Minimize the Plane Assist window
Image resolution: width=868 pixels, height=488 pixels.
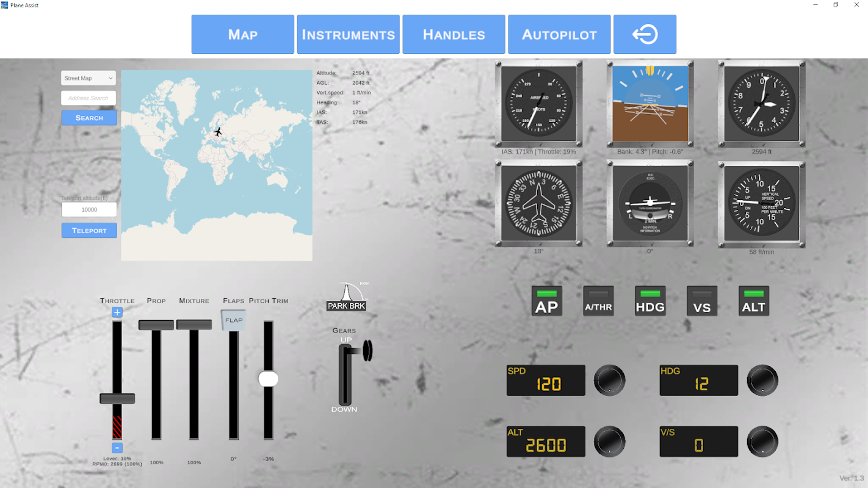coord(816,5)
